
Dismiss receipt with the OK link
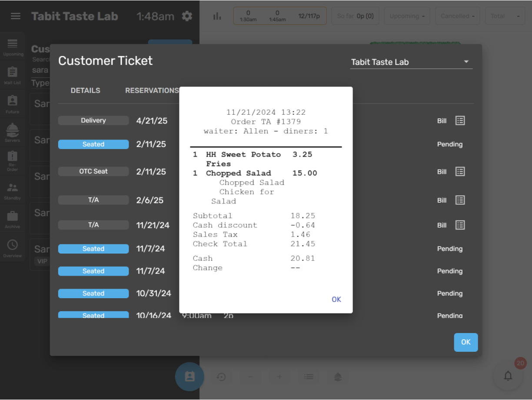pos(336,299)
